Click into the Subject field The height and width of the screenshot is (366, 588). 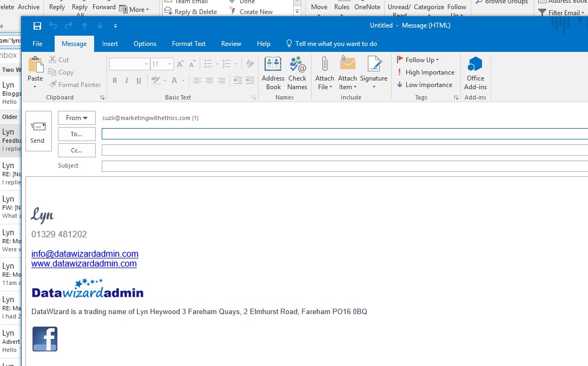tap(344, 166)
